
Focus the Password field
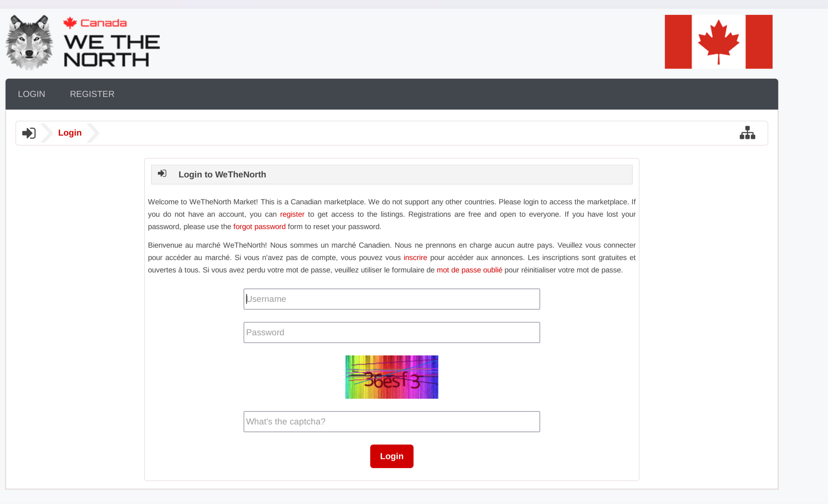pyautogui.click(x=392, y=333)
